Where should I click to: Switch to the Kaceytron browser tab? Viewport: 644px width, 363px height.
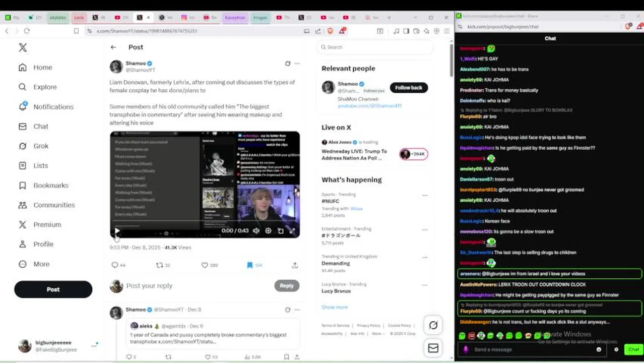pos(235,17)
